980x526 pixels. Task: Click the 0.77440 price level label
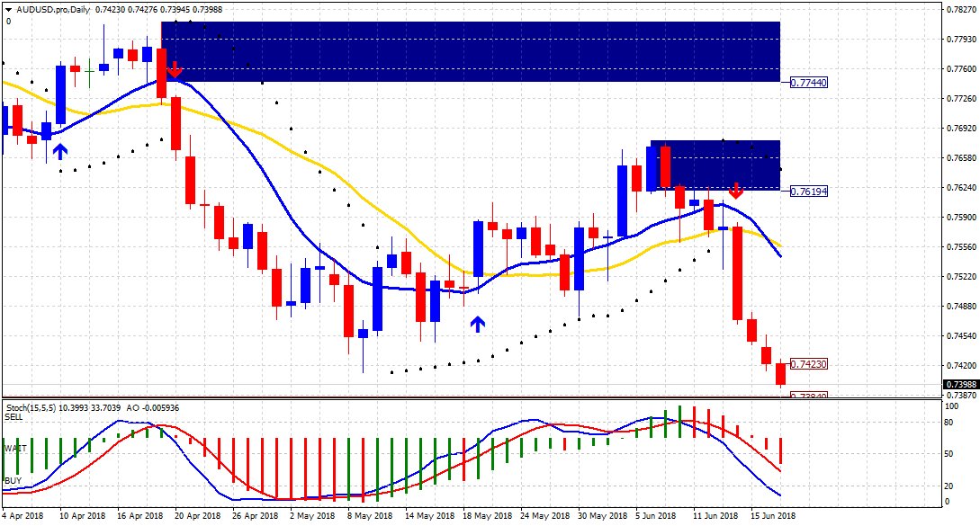click(x=809, y=83)
